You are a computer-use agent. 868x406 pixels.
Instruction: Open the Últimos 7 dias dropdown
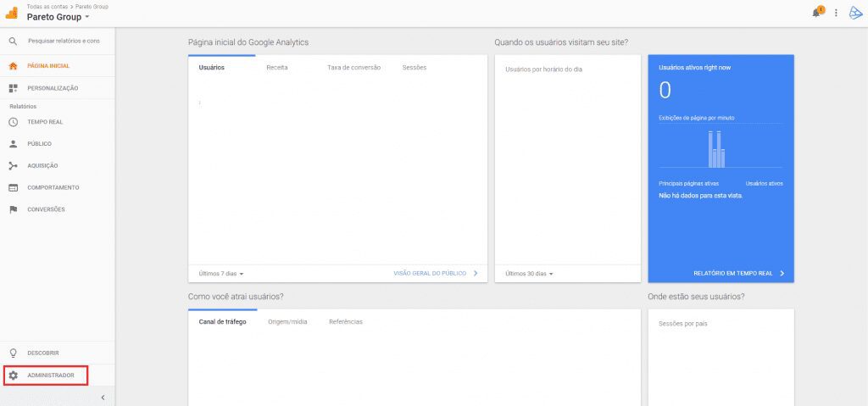[221, 274]
